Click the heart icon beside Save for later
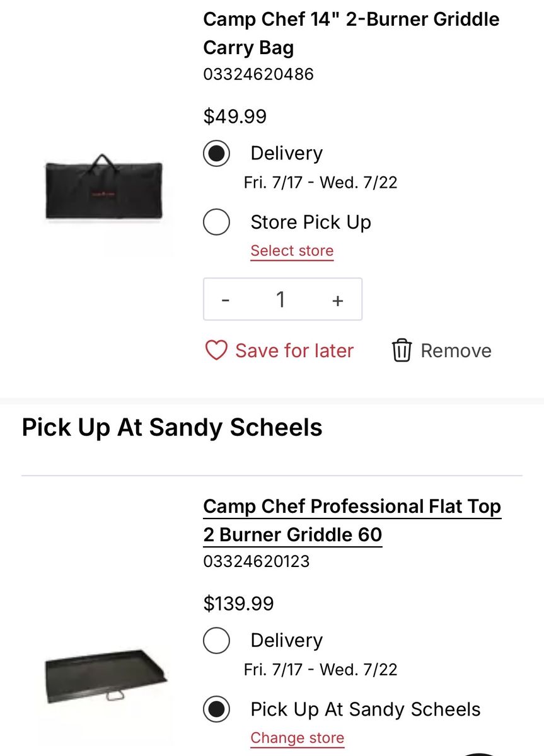The width and height of the screenshot is (544, 756). pos(216,350)
